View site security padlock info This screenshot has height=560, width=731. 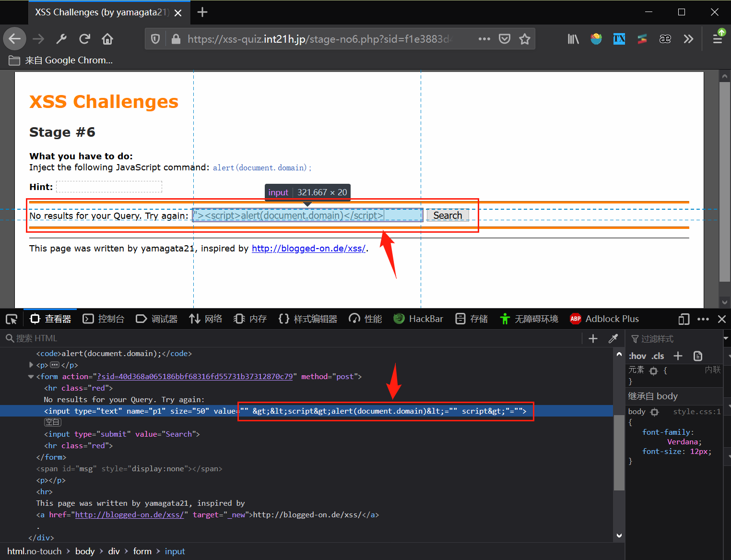point(176,39)
